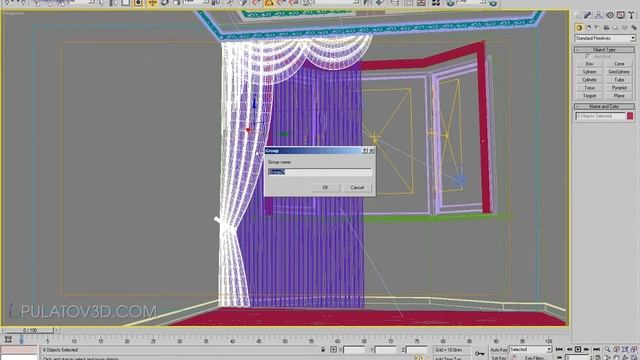Click the Group name text field
Image resolution: width=640 pixels, height=360 pixels.
click(320, 172)
